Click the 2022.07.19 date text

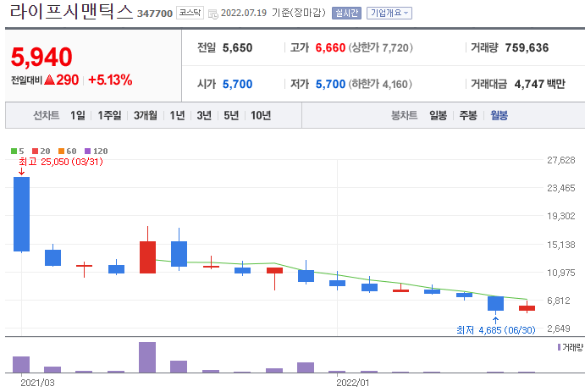click(x=244, y=13)
